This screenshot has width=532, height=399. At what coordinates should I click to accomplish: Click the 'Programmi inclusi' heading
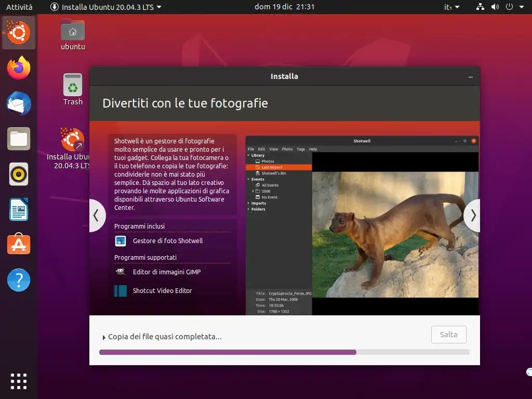point(139,227)
